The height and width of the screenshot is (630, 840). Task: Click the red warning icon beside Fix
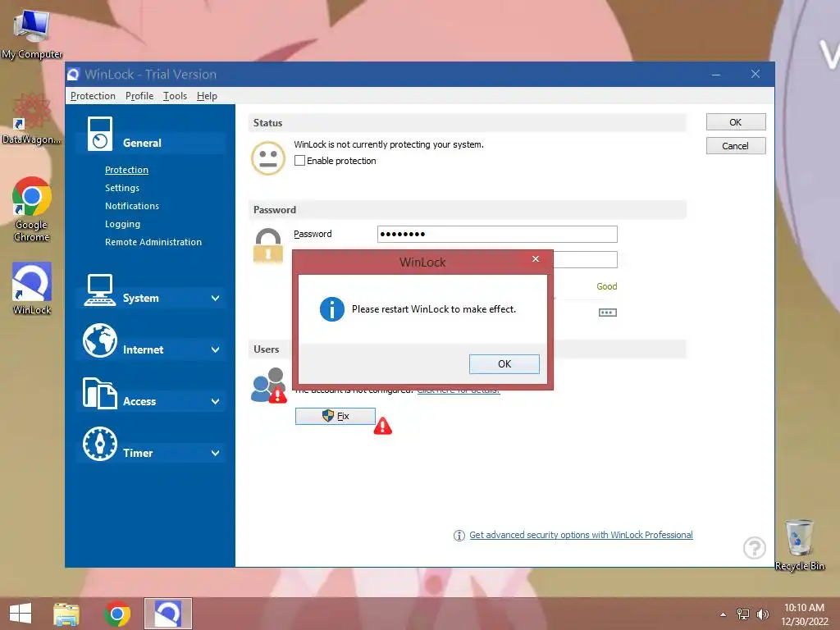(382, 427)
